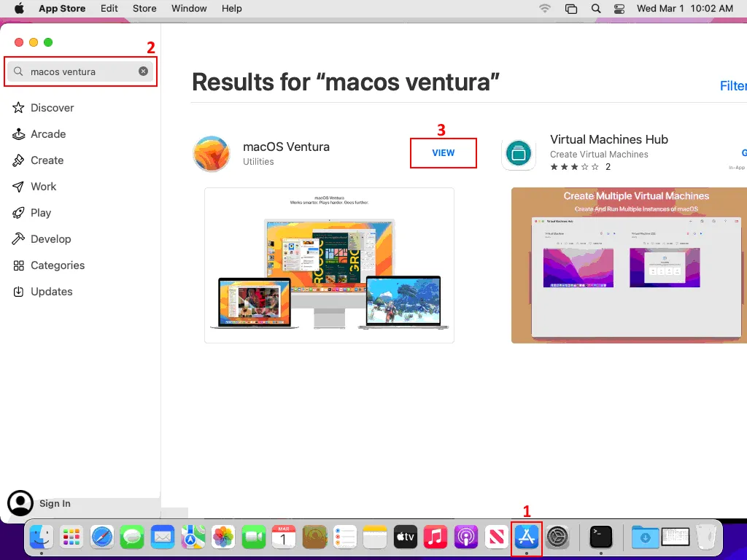Image resolution: width=747 pixels, height=560 pixels.
Task: Toggle Control Center in the menu bar
Action: [619, 9]
